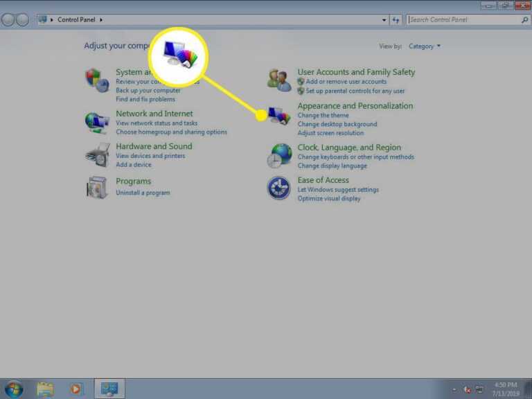Click Optimize visual display

tap(329, 199)
